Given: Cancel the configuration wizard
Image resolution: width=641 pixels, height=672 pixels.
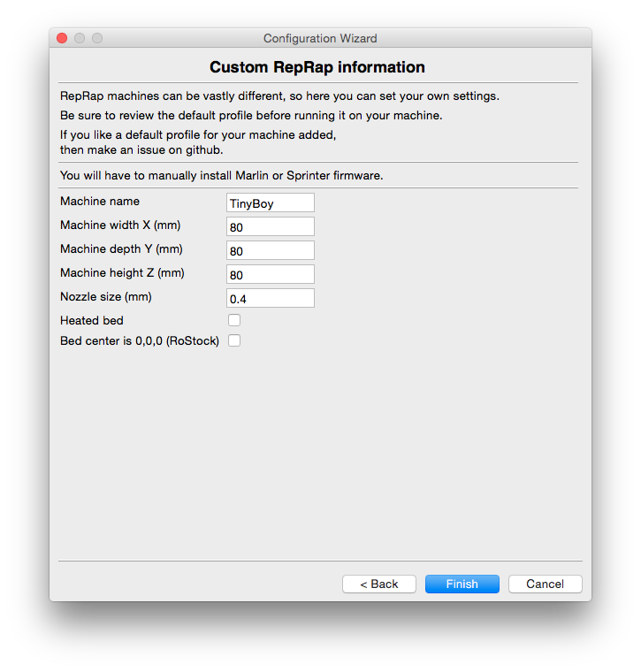Looking at the screenshot, I should [545, 584].
